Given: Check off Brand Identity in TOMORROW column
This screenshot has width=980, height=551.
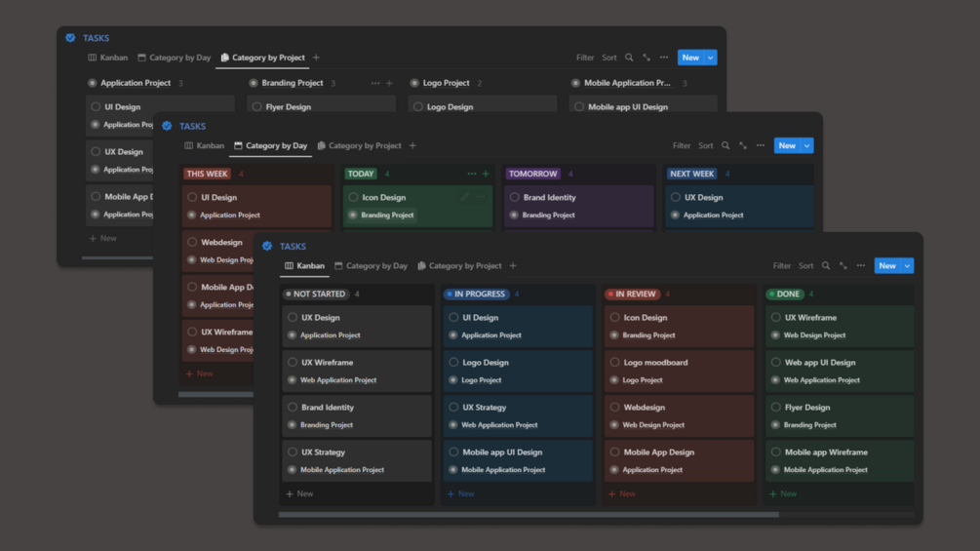Looking at the screenshot, I should (x=514, y=197).
